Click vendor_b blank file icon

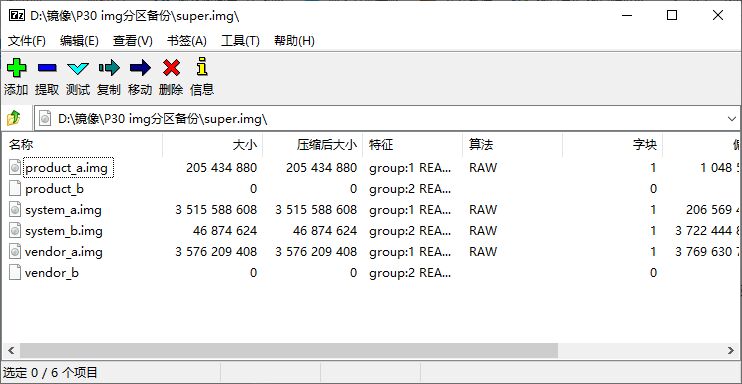pos(15,272)
